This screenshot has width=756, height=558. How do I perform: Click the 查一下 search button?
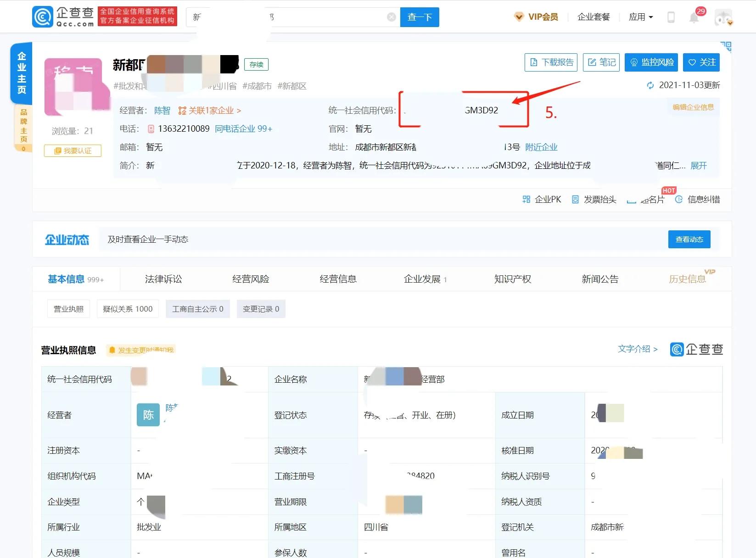coord(419,17)
